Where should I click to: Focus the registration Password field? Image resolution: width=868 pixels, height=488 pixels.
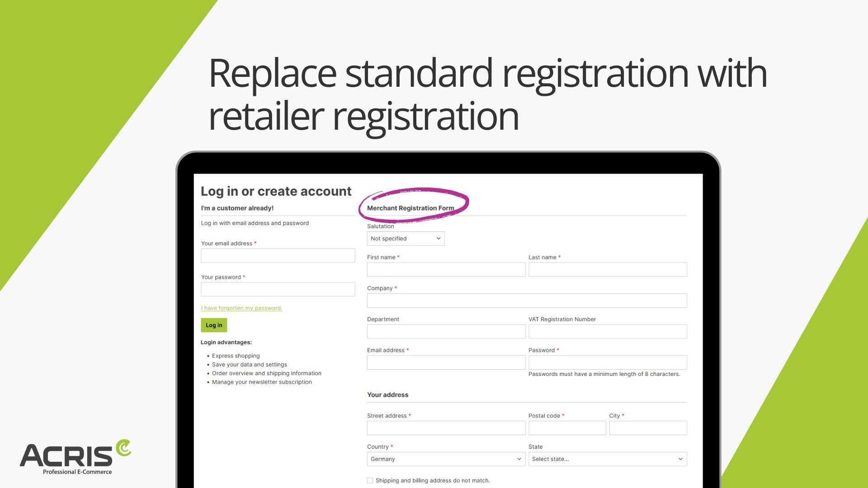click(607, 362)
